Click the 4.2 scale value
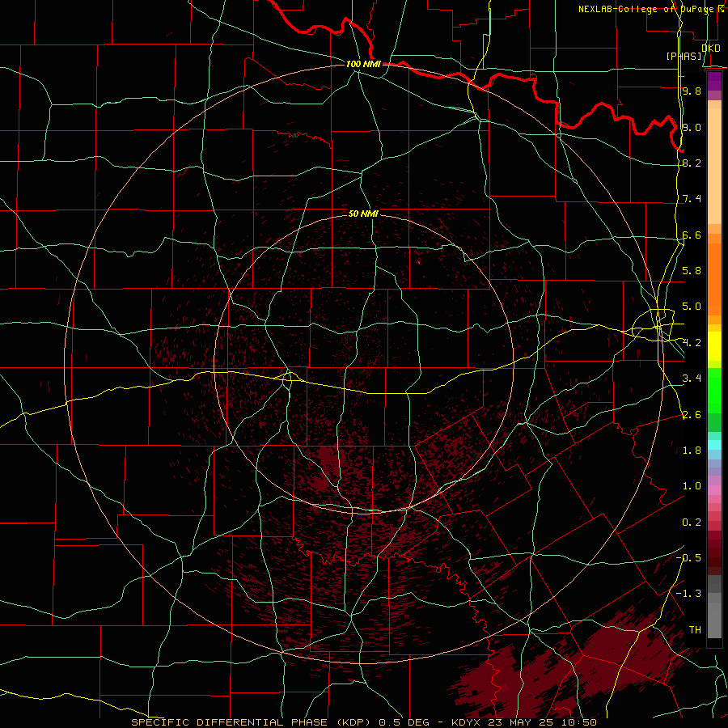Screen dimensions: 728x728 click(692, 343)
